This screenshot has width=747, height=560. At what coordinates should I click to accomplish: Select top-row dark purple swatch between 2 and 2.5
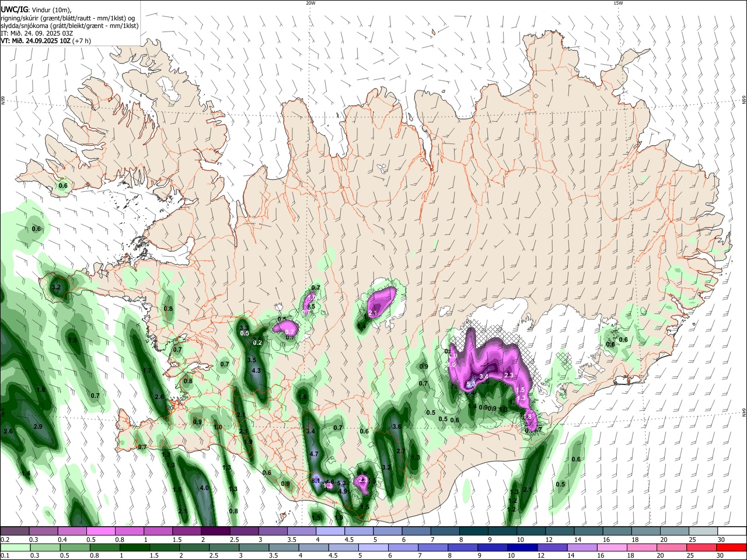click(215, 531)
